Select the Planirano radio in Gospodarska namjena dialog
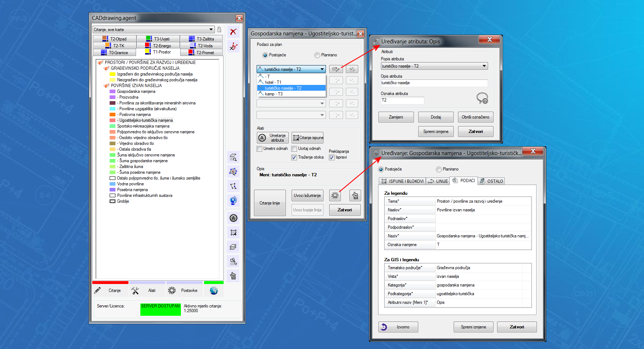This screenshot has height=349, width=644. click(317, 55)
